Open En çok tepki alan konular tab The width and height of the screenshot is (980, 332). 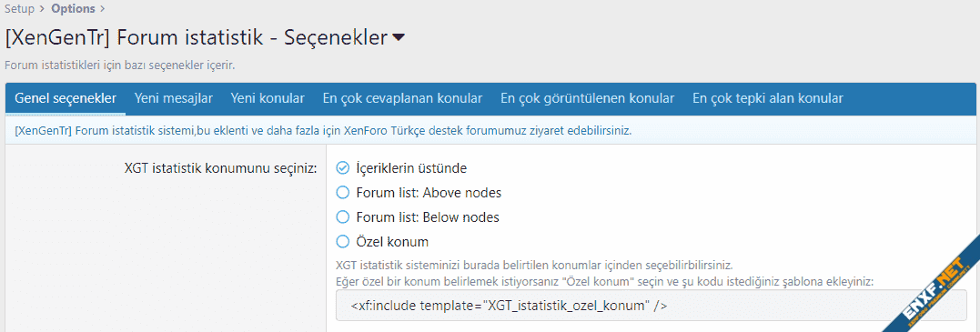[768, 99]
